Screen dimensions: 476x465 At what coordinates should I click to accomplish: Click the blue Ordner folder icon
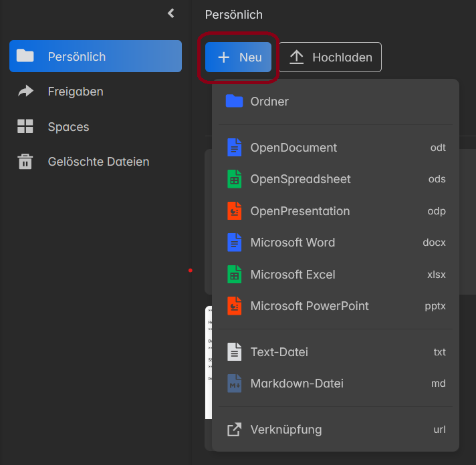tap(234, 102)
